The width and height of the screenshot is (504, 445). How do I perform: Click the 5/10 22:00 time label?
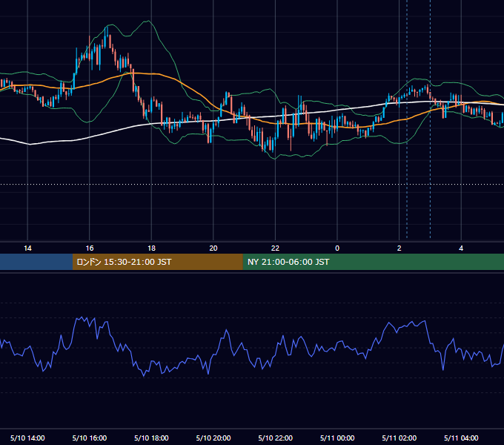coord(276,438)
